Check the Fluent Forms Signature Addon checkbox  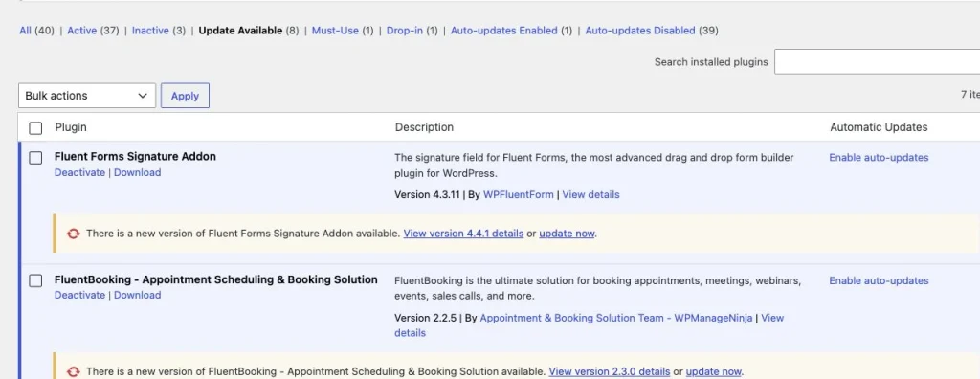tap(35, 158)
